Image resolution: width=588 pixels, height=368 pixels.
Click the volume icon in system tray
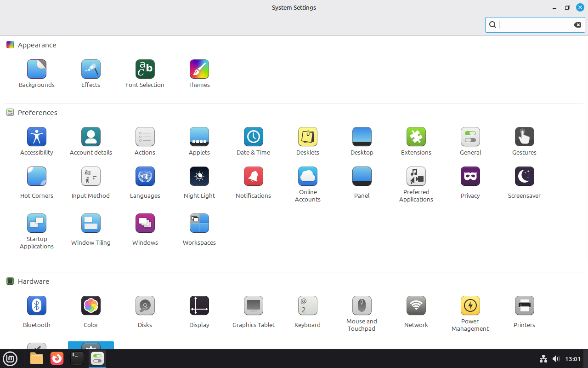click(x=556, y=359)
